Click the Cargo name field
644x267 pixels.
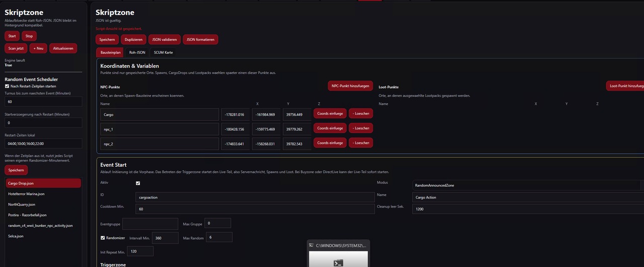159,114
